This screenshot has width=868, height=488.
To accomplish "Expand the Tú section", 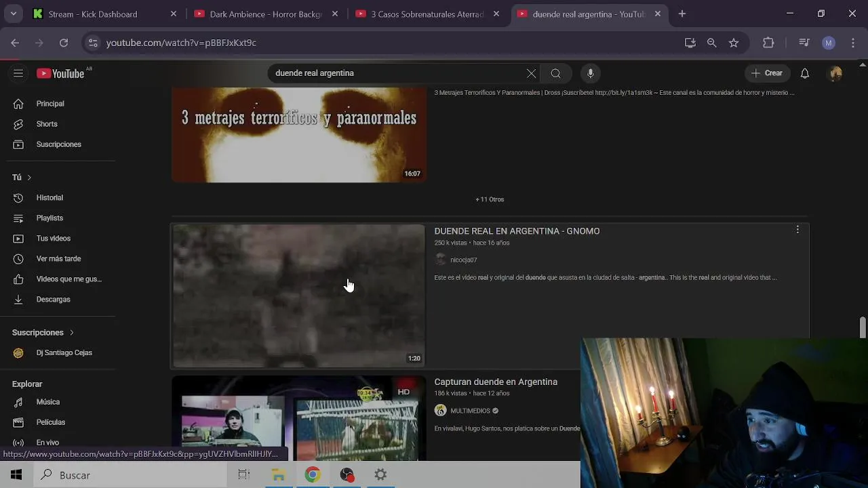I will (x=22, y=177).
